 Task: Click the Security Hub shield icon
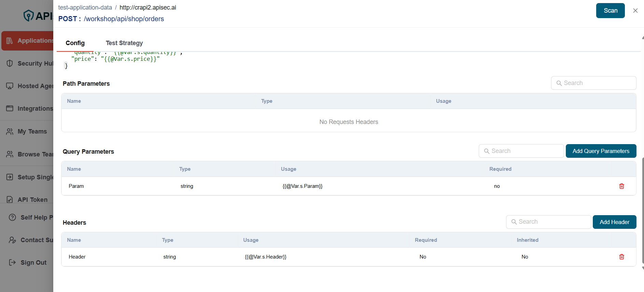pos(10,64)
